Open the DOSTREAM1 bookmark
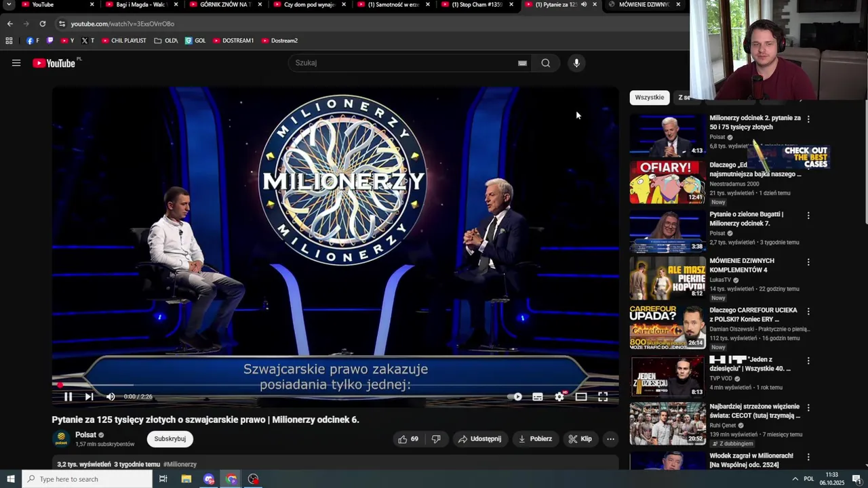This screenshot has width=868, height=488. tap(233, 41)
